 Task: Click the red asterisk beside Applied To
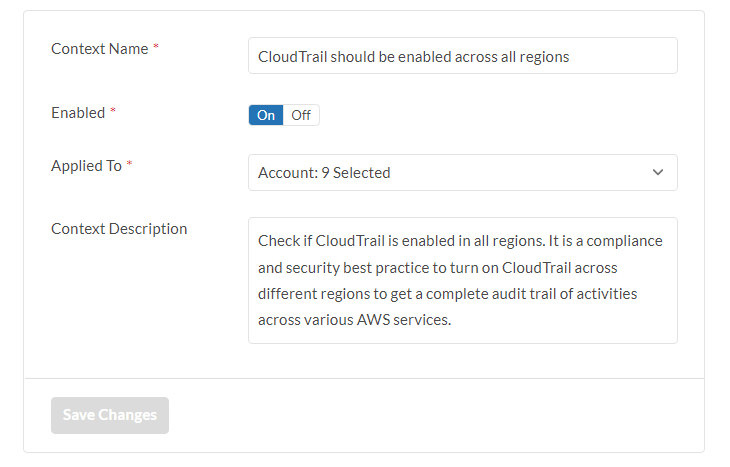tap(130, 166)
